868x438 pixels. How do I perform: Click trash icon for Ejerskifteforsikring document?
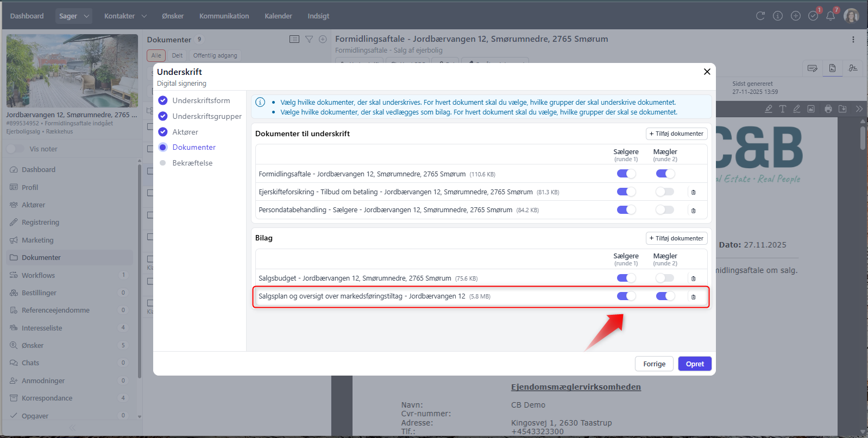[693, 192]
